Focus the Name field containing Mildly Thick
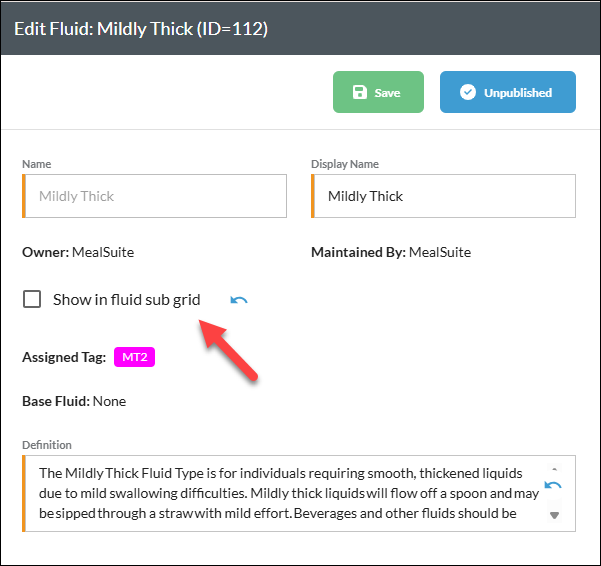The width and height of the screenshot is (601, 566). pyautogui.click(x=154, y=196)
